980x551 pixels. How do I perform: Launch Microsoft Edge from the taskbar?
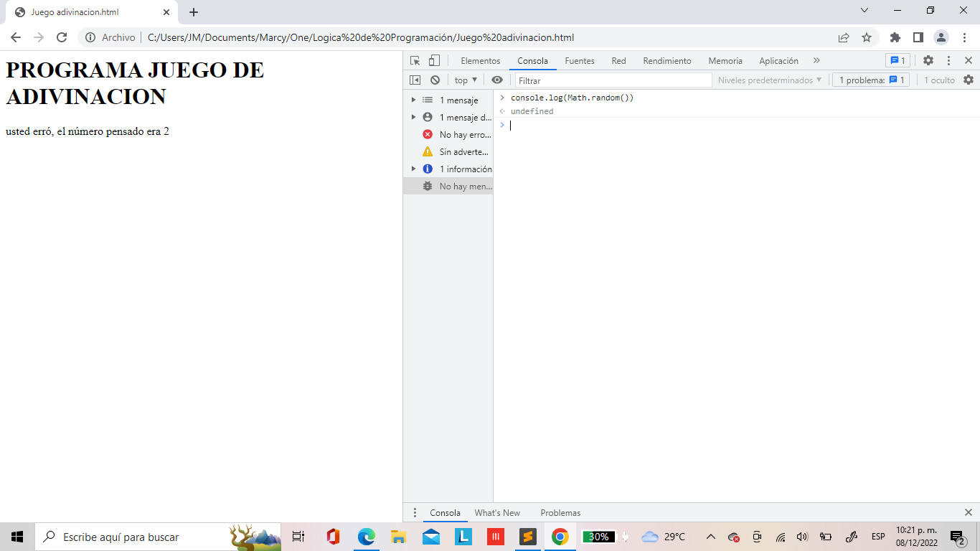click(x=367, y=537)
